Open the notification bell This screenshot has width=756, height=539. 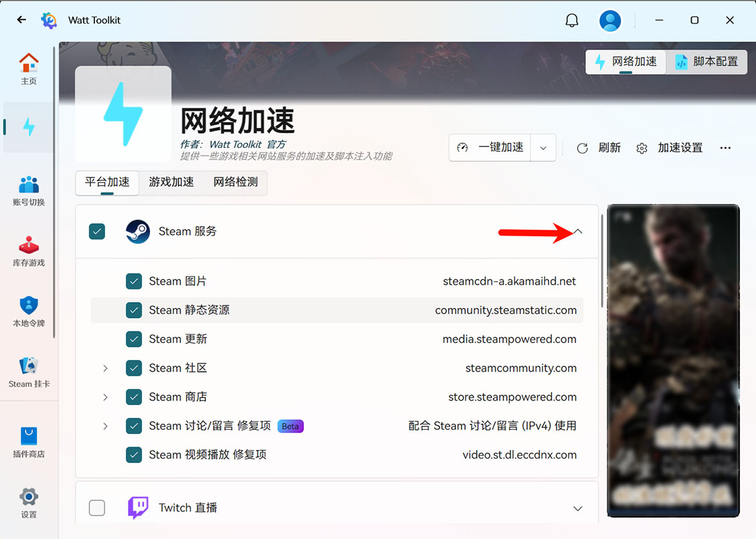(x=571, y=20)
